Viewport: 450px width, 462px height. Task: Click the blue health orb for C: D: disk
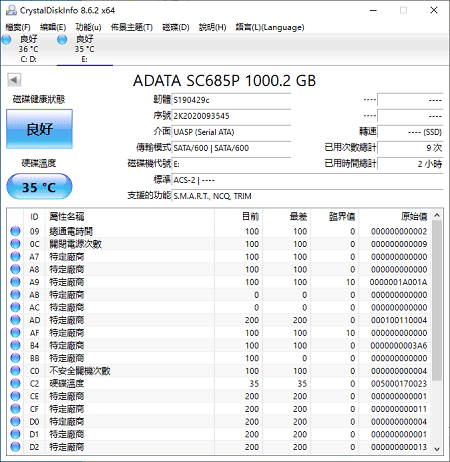pyautogui.click(x=7, y=40)
